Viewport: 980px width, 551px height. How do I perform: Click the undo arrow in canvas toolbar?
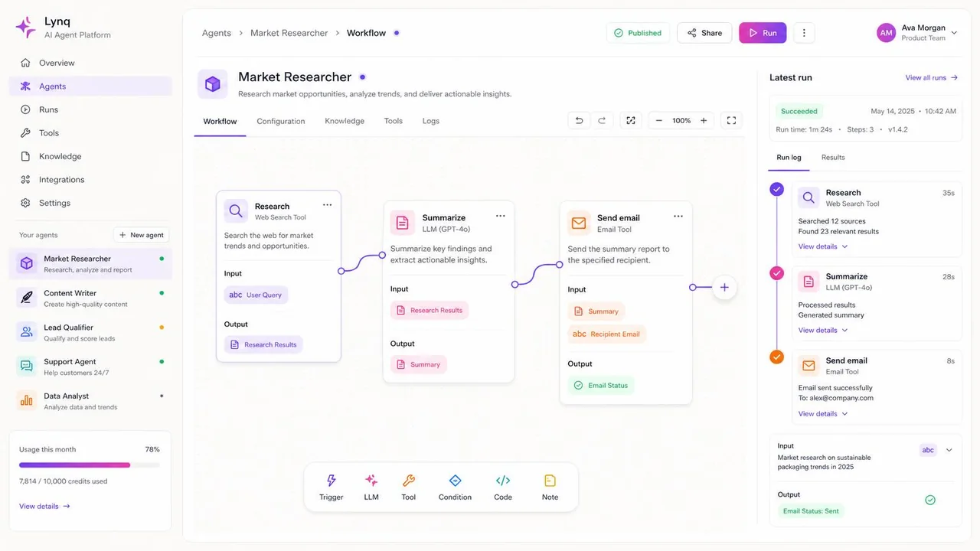pyautogui.click(x=579, y=121)
